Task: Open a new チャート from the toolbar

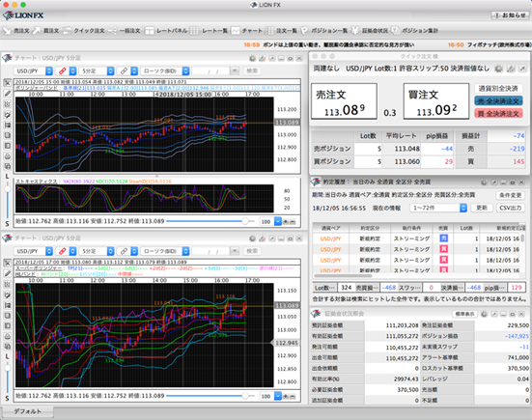Action: pos(246,31)
